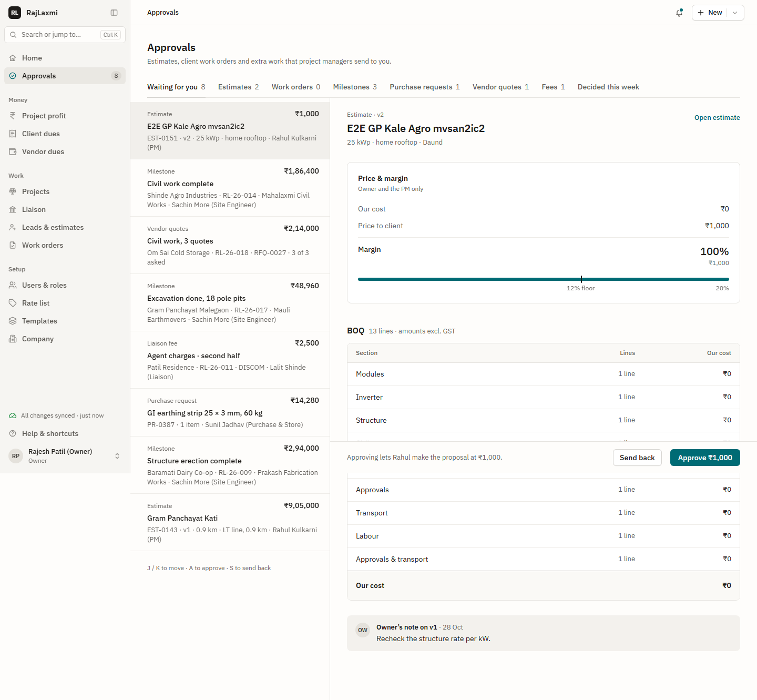Click the Client dues document icon
757x700 pixels.
click(x=13, y=134)
